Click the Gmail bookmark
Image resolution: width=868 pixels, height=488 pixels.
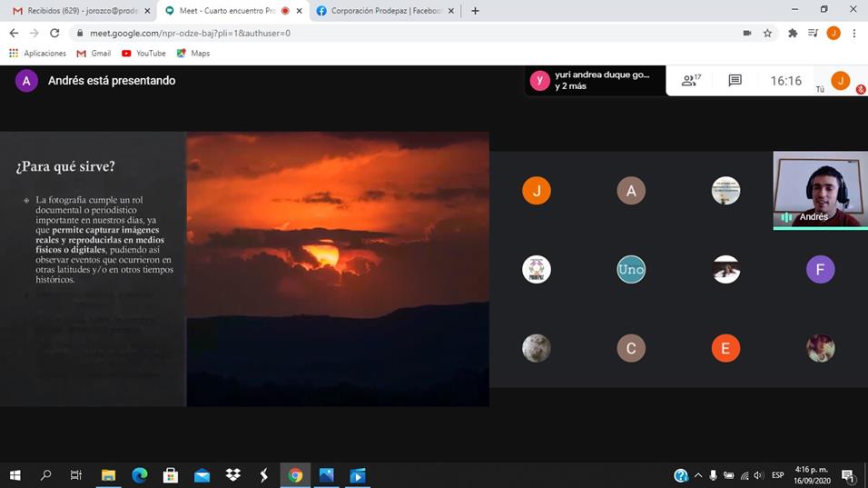click(94, 54)
